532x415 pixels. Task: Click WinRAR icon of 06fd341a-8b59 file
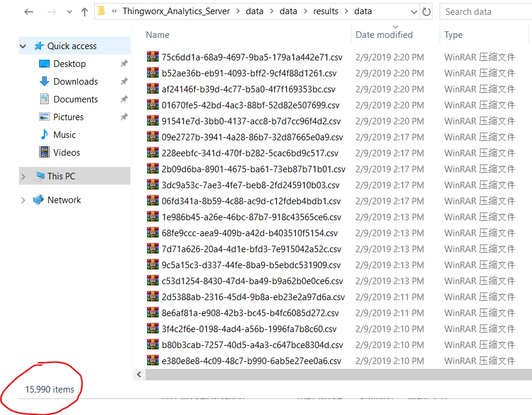[x=153, y=200]
